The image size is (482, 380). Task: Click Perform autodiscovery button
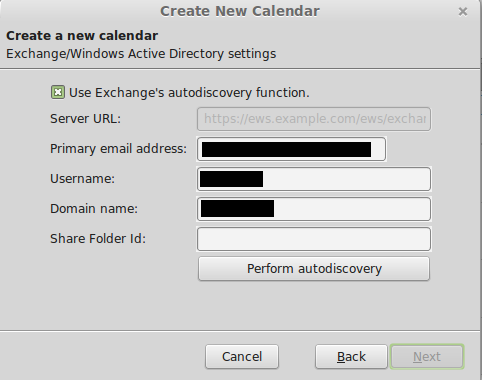314,269
